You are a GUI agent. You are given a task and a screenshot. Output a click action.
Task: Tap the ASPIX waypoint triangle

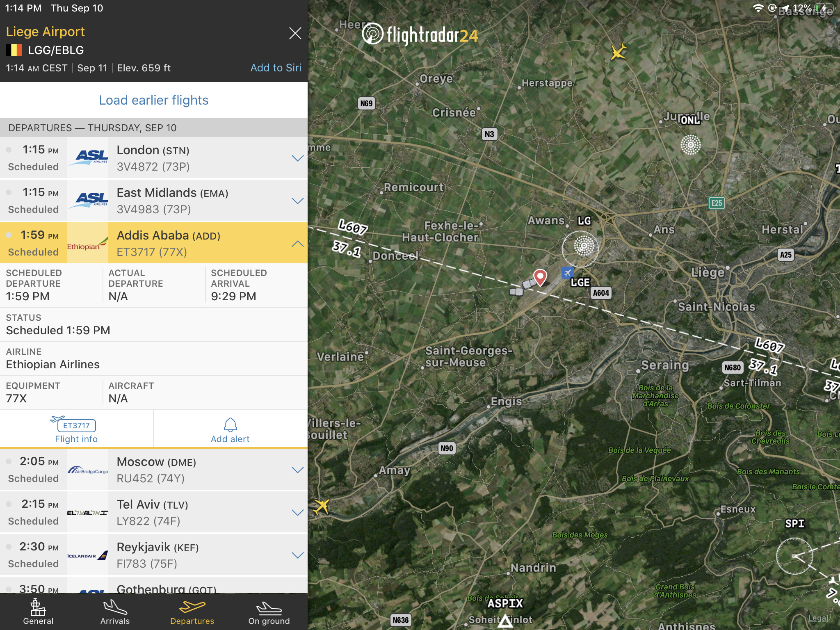(x=505, y=621)
